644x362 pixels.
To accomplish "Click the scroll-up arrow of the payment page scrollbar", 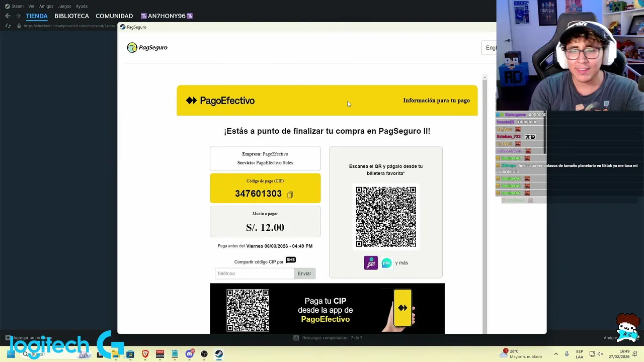I will click(485, 77).
